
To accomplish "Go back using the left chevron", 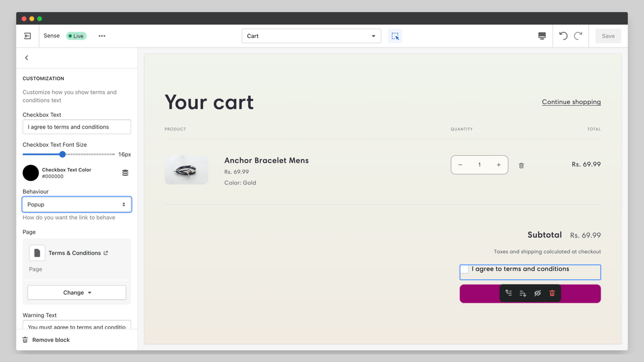I will [27, 58].
